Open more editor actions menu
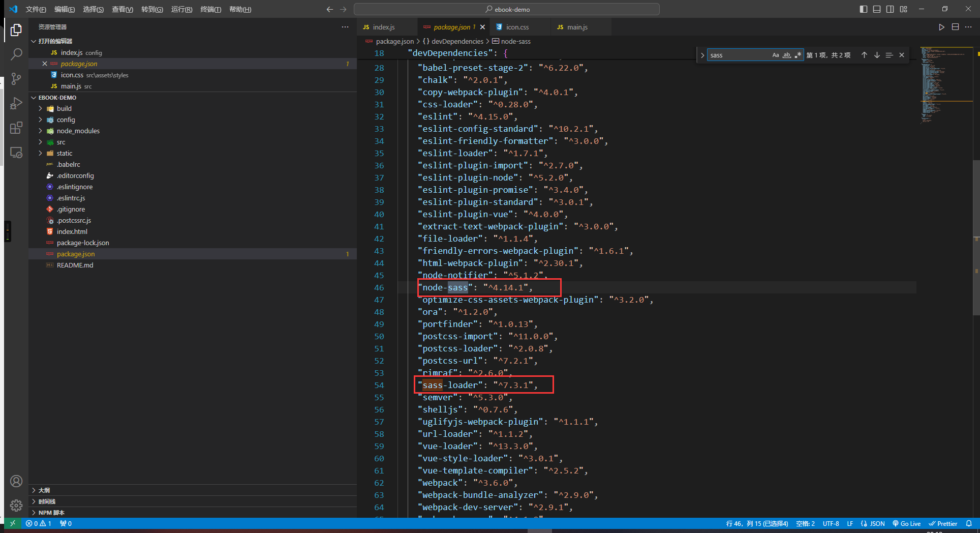The width and height of the screenshot is (980, 533). pyautogui.click(x=968, y=27)
